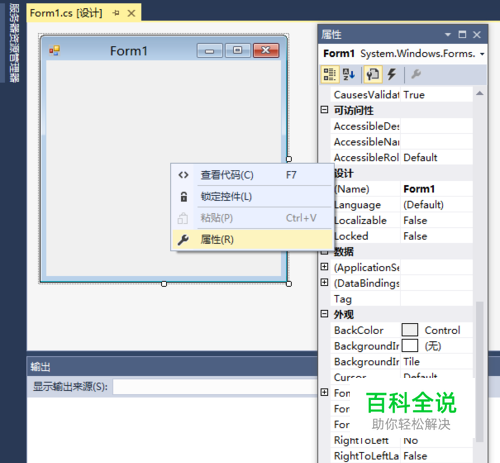Click the Localizable False value

436,220
